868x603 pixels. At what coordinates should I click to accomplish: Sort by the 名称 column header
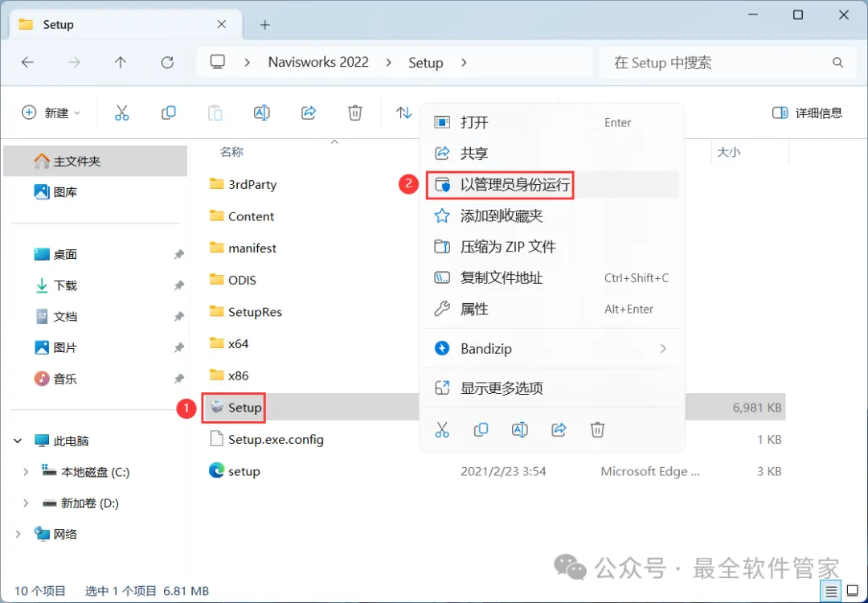(231, 152)
